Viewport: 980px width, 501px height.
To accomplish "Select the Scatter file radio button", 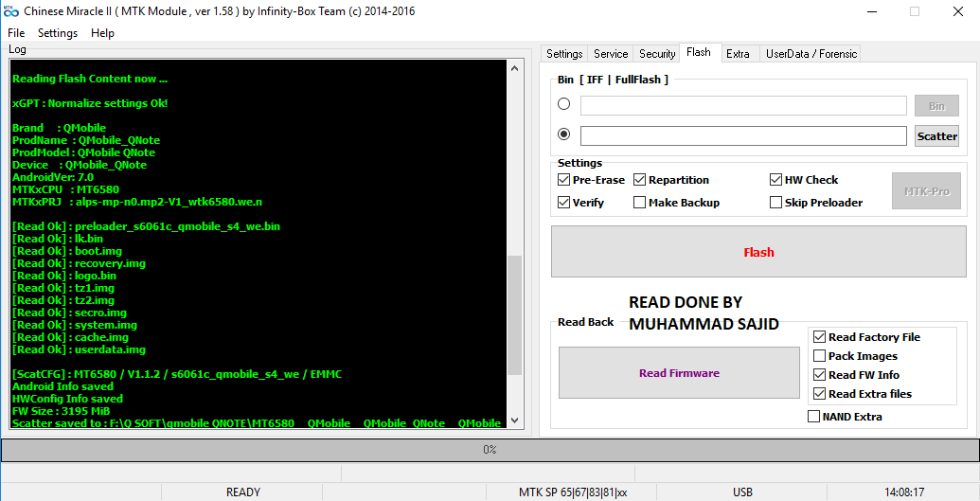I will 563,134.
